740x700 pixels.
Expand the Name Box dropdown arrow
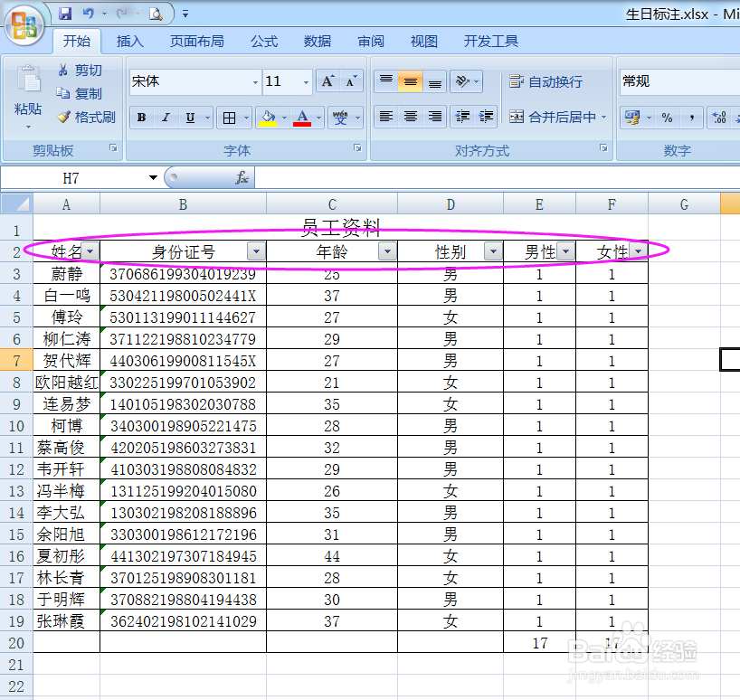(x=153, y=178)
